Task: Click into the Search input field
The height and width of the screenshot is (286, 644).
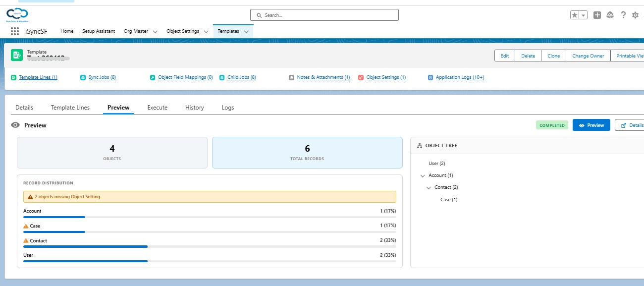Action: [x=324, y=15]
